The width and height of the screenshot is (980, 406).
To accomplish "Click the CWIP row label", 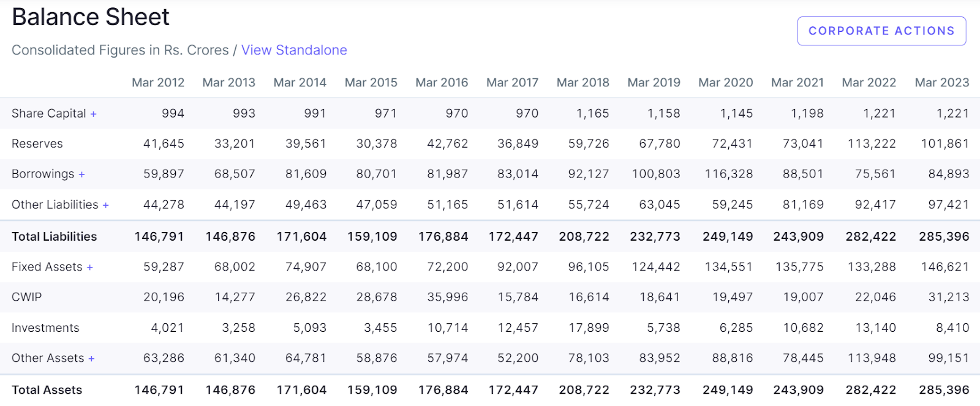I will tap(27, 297).
